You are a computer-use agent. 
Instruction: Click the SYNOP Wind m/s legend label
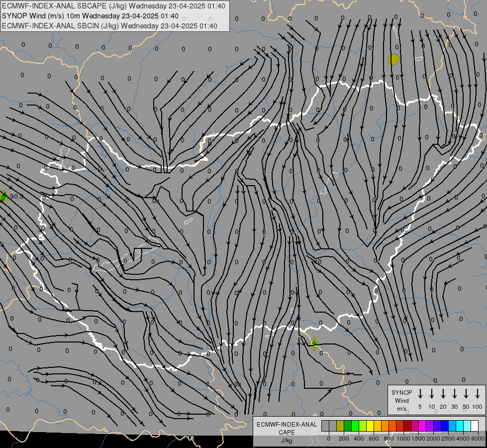point(401,401)
